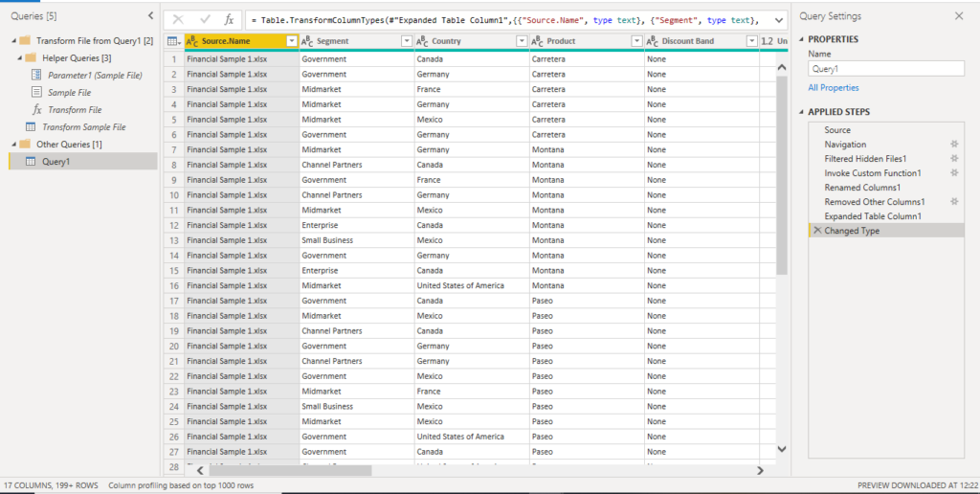Viewport: 980px width, 494px height.
Task: Click the Country column data type icon
Action: pos(422,42)
